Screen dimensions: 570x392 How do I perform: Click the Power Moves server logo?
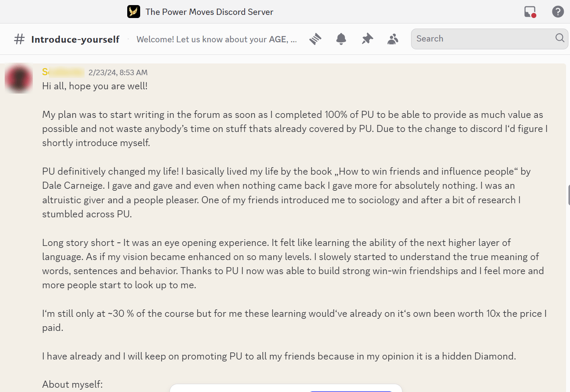[x=133, y=12]
